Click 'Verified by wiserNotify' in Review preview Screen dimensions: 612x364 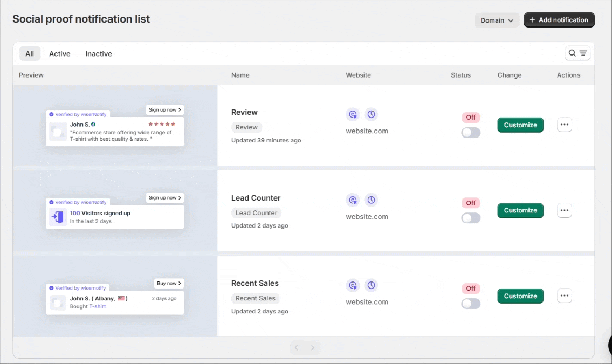tap(81, 114)
